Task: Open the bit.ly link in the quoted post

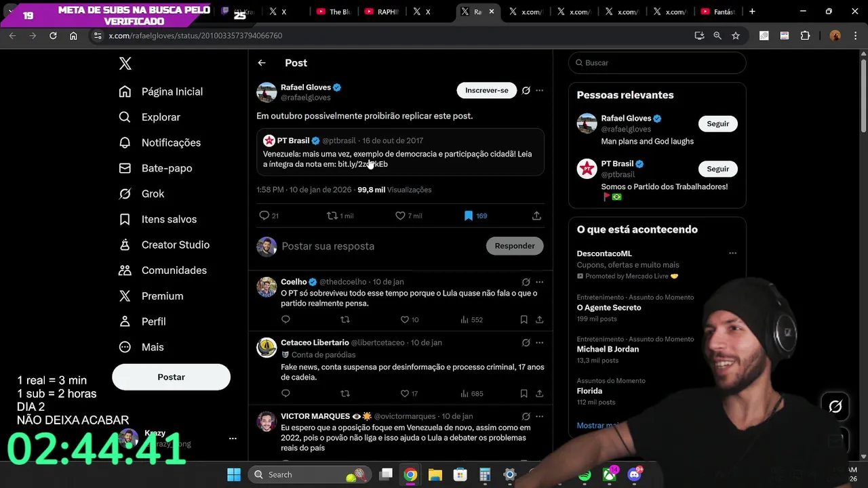Action: coord(363,164)
